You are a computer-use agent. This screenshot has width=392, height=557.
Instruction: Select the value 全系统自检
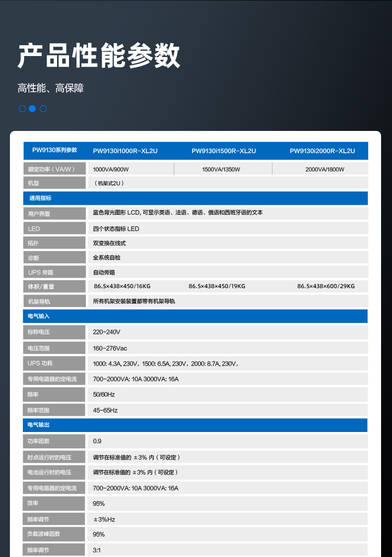107,257
